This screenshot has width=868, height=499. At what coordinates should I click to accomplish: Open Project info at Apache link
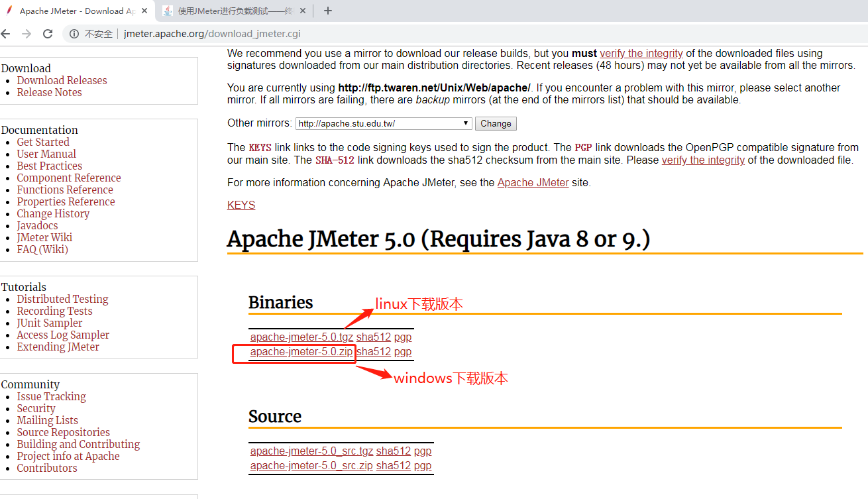(68, 456)
